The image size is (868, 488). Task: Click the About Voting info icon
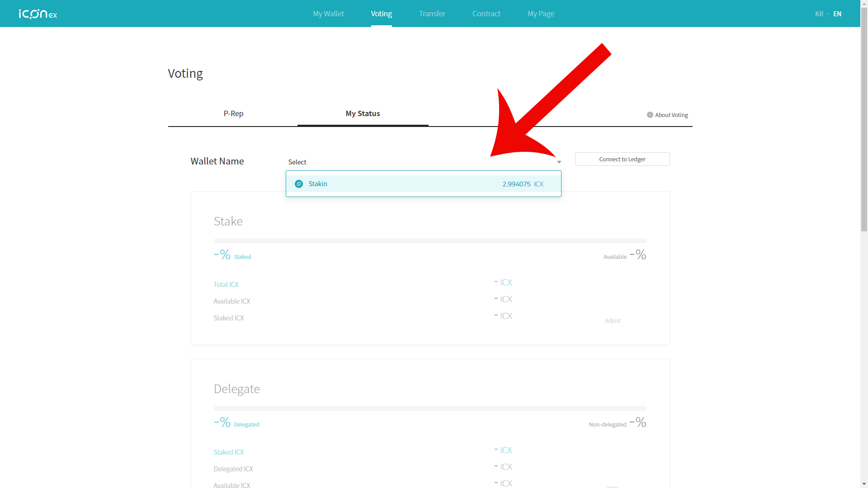point(650,115)
